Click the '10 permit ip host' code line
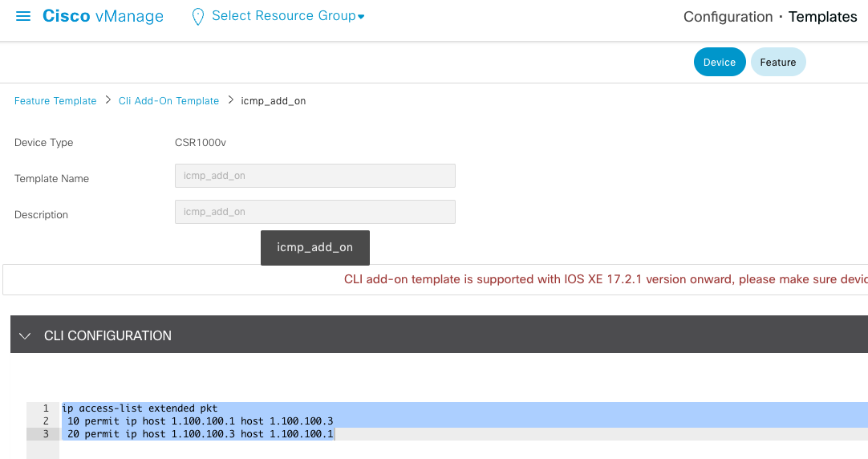Image resolution: width=868 pixels, height=459 pixels. tap(200, 421)
